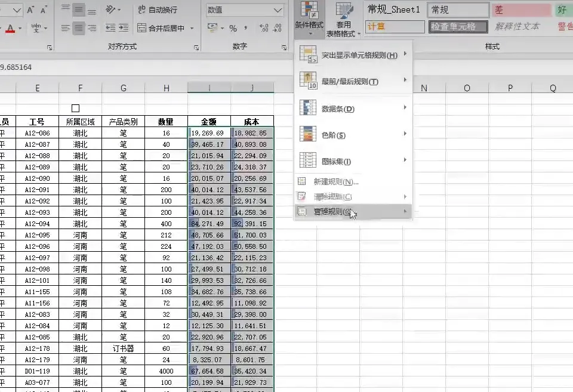The width and height of the screenshot is (573, 392).
Task: Toggle 自动换行 wrap text
Action: (158, 10)
